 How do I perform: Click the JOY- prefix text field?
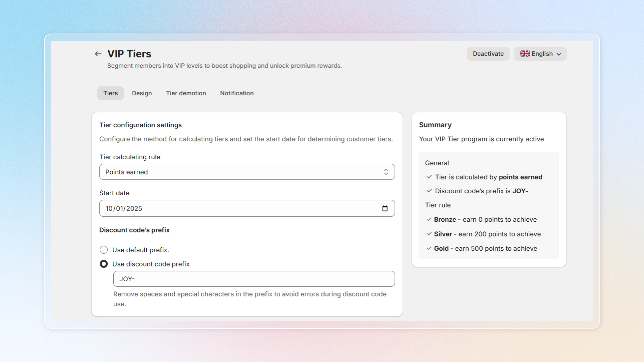[254, 279]
